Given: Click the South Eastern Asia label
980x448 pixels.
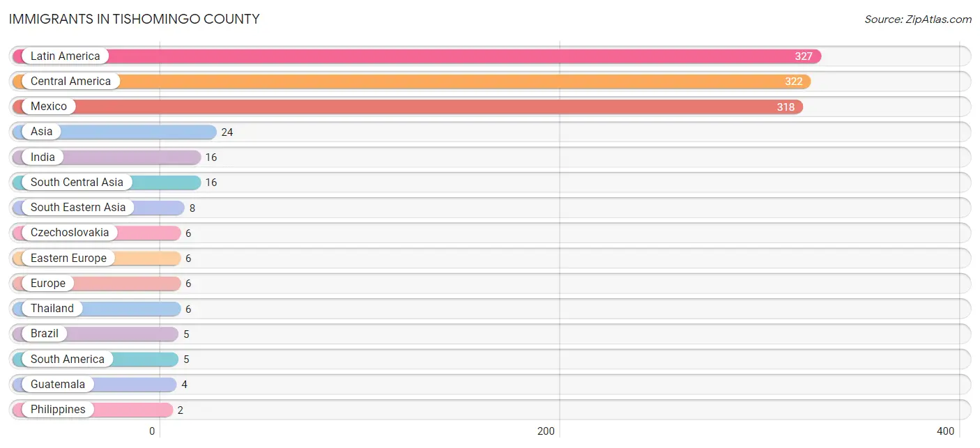Looking at the screenshot, I should (78, 207).
